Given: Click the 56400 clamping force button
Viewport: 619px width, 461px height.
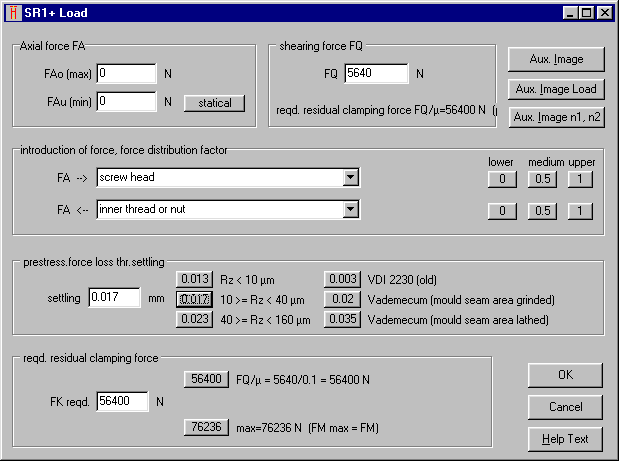Looking at the screenshot, I should 208,379.
